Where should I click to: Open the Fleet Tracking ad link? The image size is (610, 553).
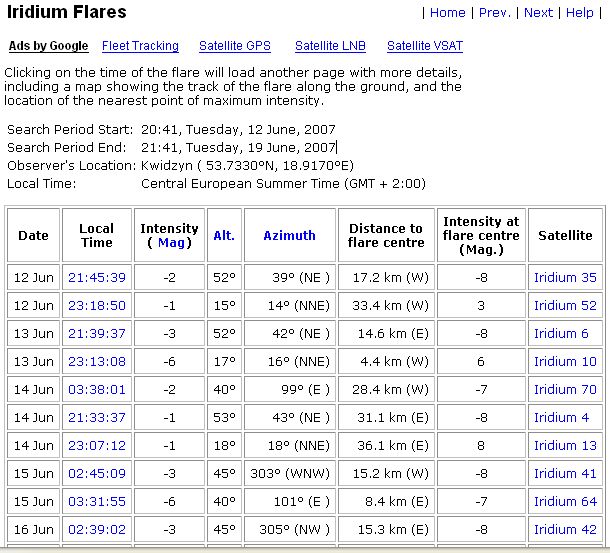140,46
